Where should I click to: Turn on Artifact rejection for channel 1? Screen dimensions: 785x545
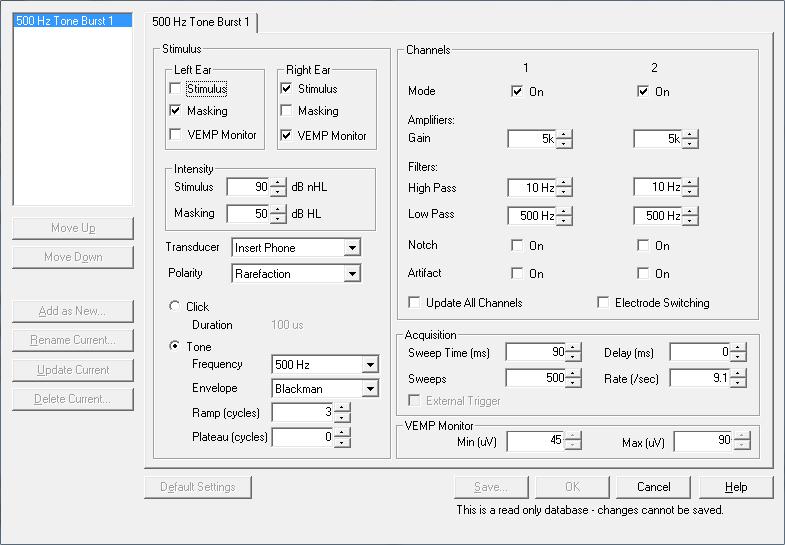[x=517, y=273]
